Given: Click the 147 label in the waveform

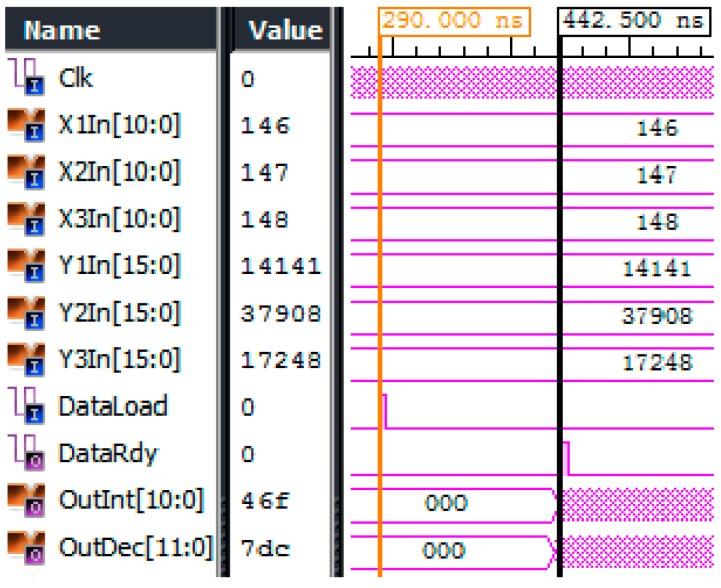Looking at the screenshot, I should (658, 175).
